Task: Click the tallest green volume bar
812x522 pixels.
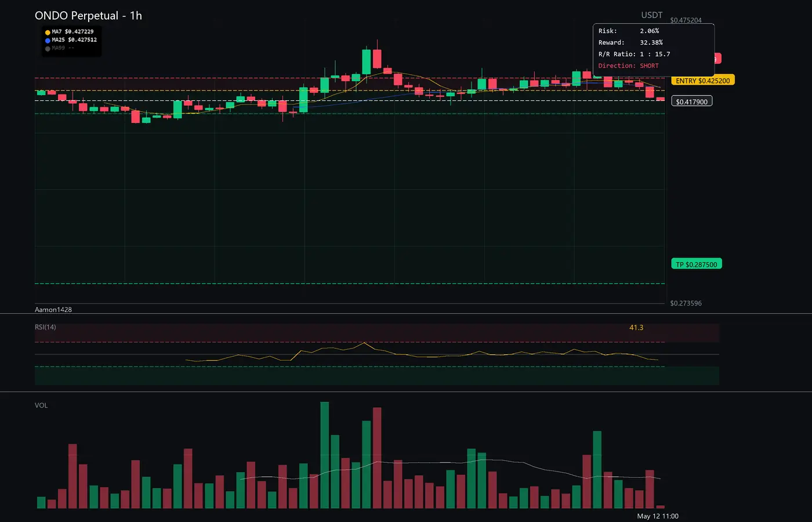Action: pyautogui.click(x=325, y=455)
